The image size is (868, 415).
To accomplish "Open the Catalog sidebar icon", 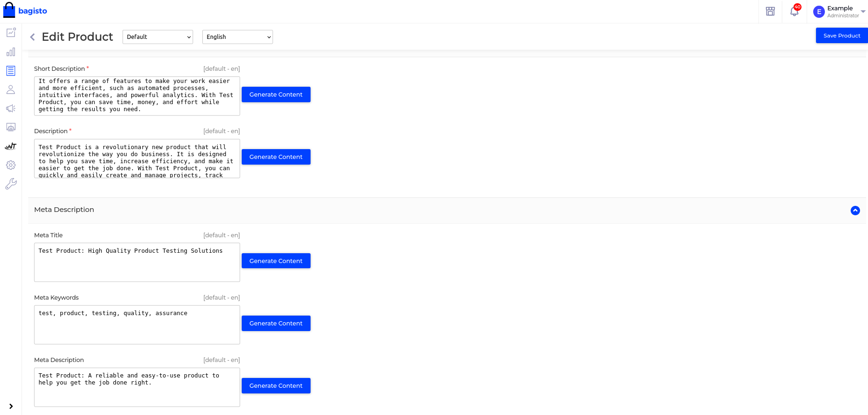I will click(11, 71).
